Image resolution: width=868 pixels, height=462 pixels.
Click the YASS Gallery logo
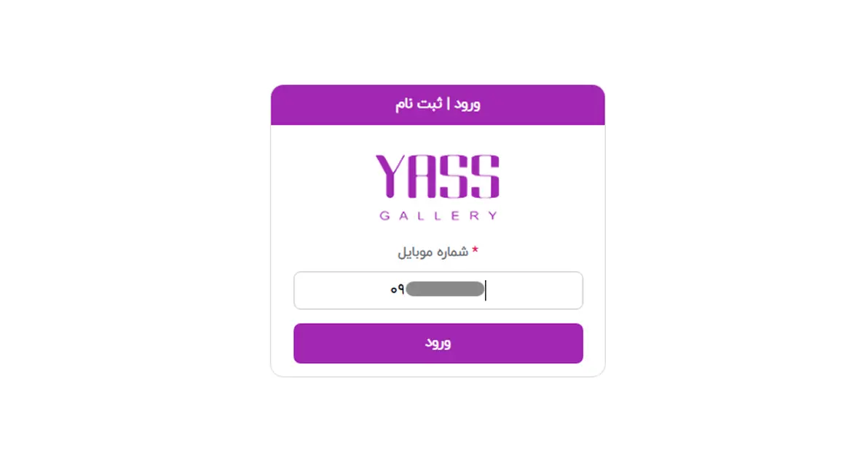(x=438, y=187)
